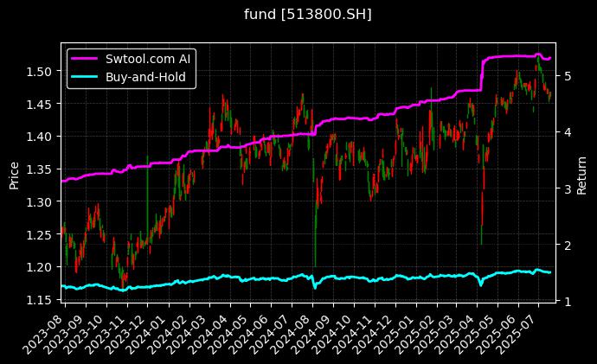The image size is (597, 364).
Task: Click the chart title fund [513800.SH]
Action: [x=298, y=15]
